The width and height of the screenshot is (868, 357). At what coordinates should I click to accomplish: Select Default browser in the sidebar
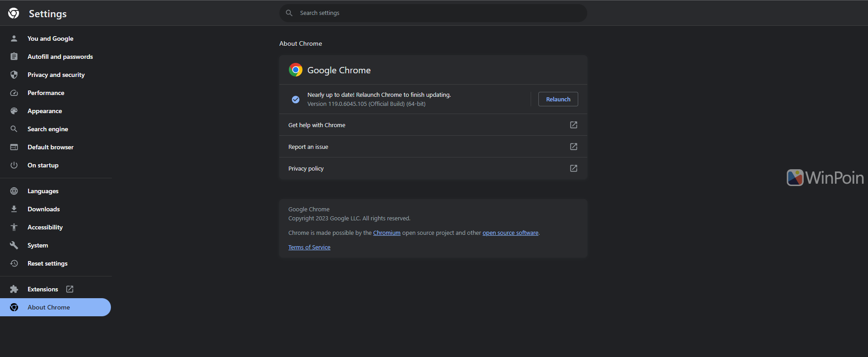click(50, 147)
